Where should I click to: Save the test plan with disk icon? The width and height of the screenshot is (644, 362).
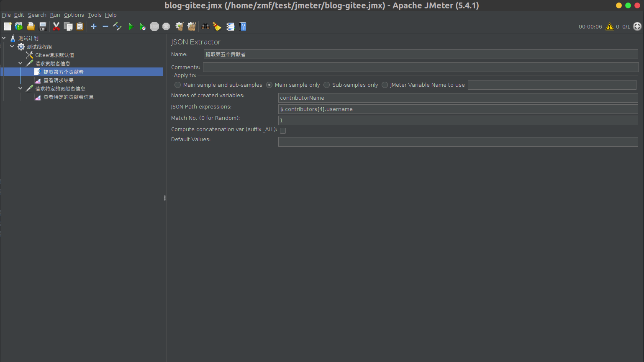pos(42,26)
